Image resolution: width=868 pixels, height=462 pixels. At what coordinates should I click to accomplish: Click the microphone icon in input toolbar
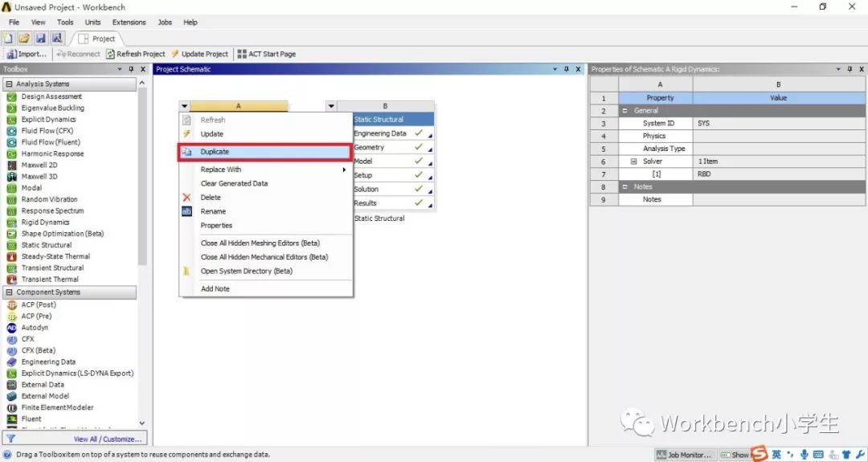coord(805,454)
